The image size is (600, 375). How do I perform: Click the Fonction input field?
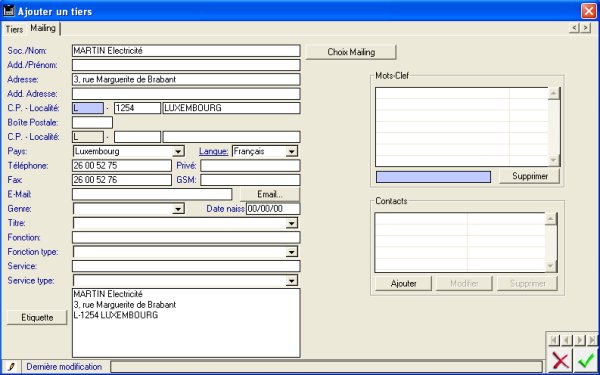click(186, 238)
